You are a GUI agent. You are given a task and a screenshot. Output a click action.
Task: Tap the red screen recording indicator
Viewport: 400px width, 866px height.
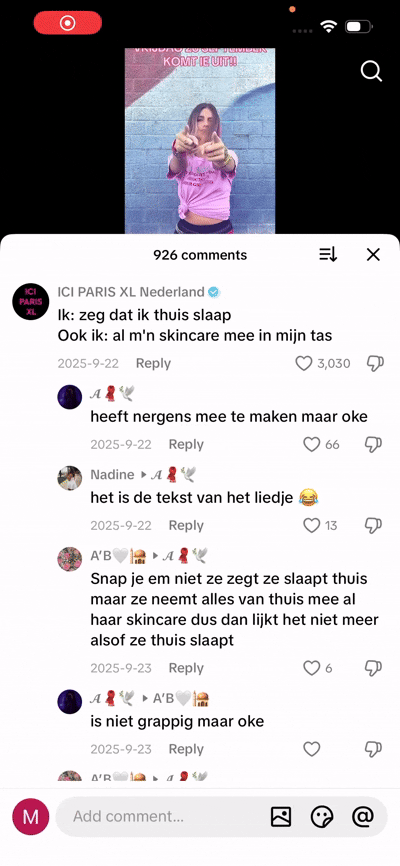pos(67,23)
